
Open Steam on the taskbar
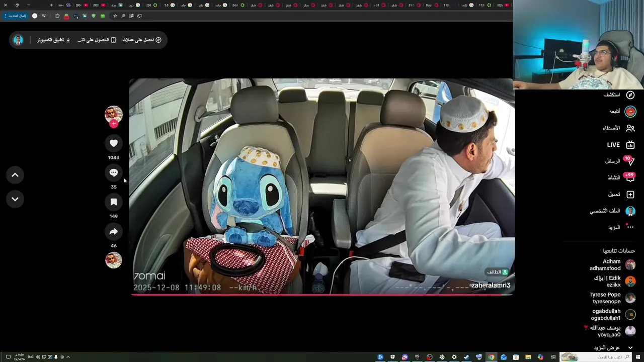(x=466, y=357)
